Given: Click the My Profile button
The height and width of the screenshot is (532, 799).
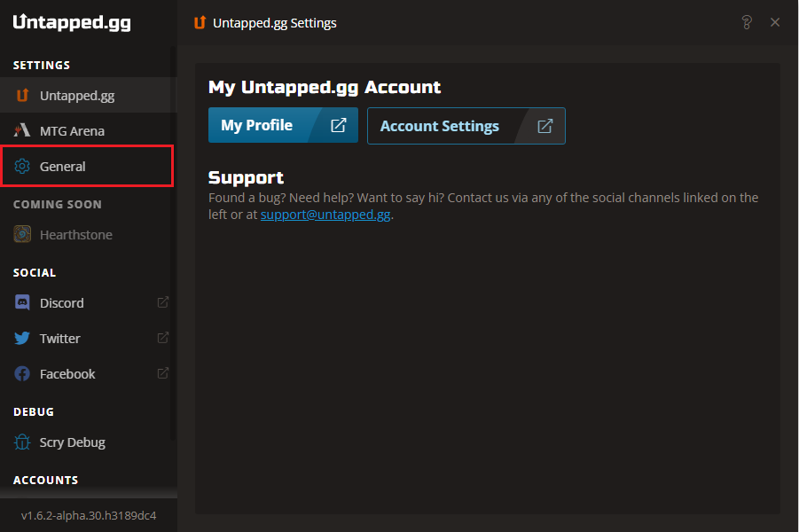Looking at the screenshot, I should coord(283,125).
